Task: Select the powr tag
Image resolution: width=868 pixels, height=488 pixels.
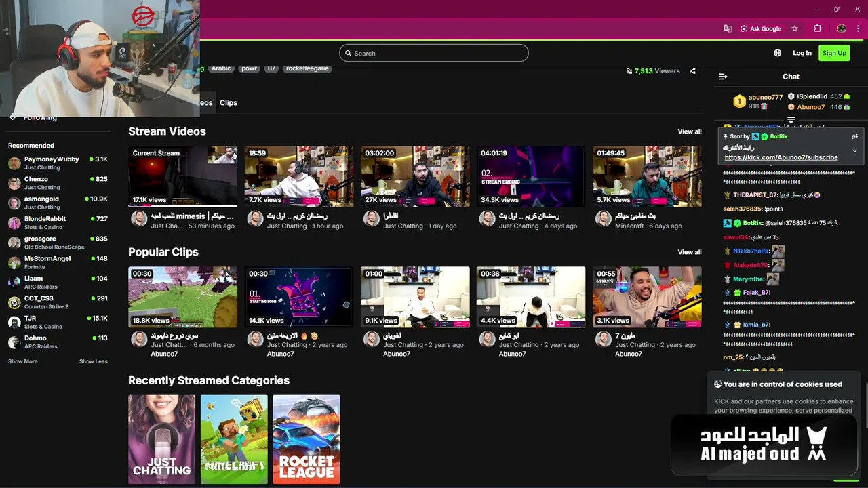Action: 250,68
